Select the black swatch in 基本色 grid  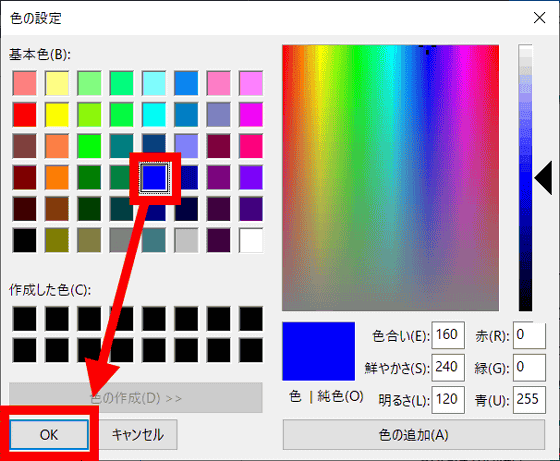click(25, 240)
